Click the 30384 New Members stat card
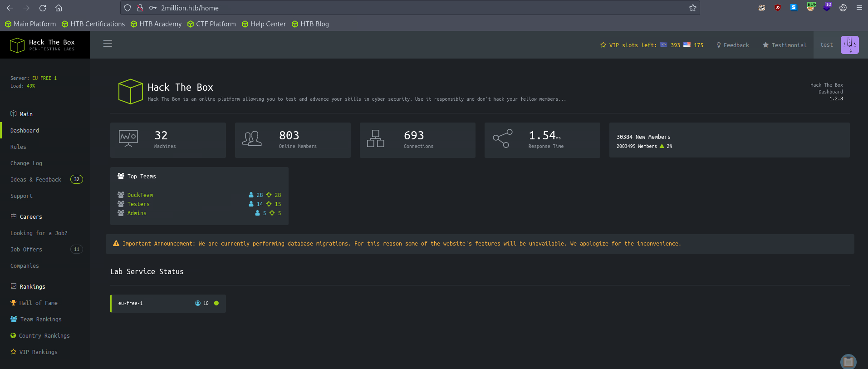The height and width of the screenshot is (369, 868). pos(729,140)
